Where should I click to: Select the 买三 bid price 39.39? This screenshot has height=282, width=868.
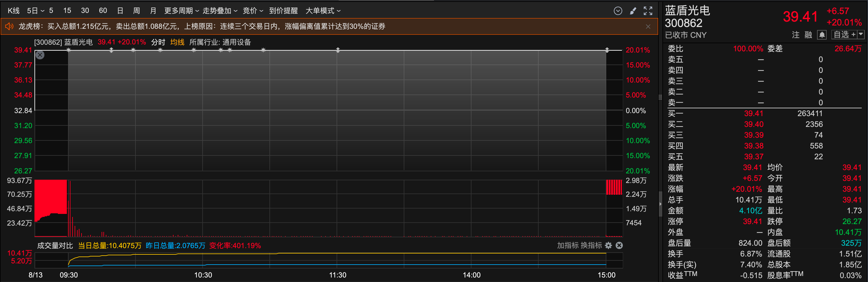pyautogui.click(x=754, y=135)
